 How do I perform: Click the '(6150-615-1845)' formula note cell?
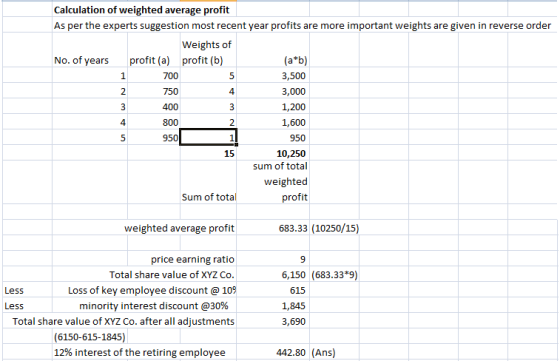(90, 337)
